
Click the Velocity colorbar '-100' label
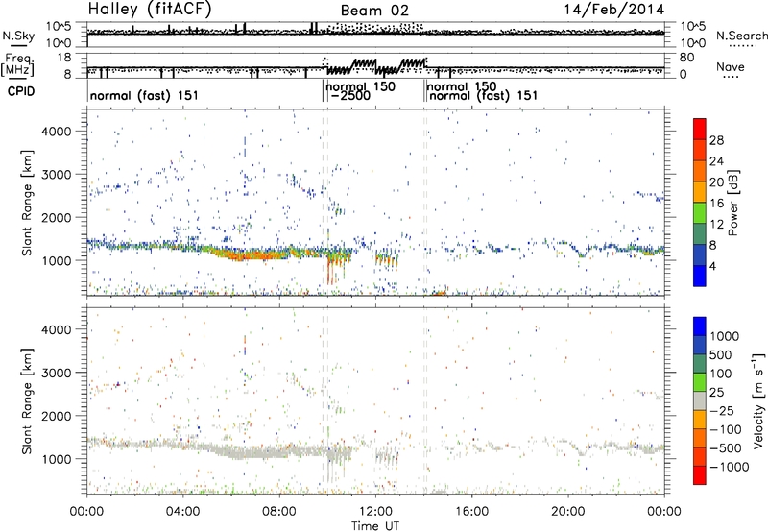(726, 429)
